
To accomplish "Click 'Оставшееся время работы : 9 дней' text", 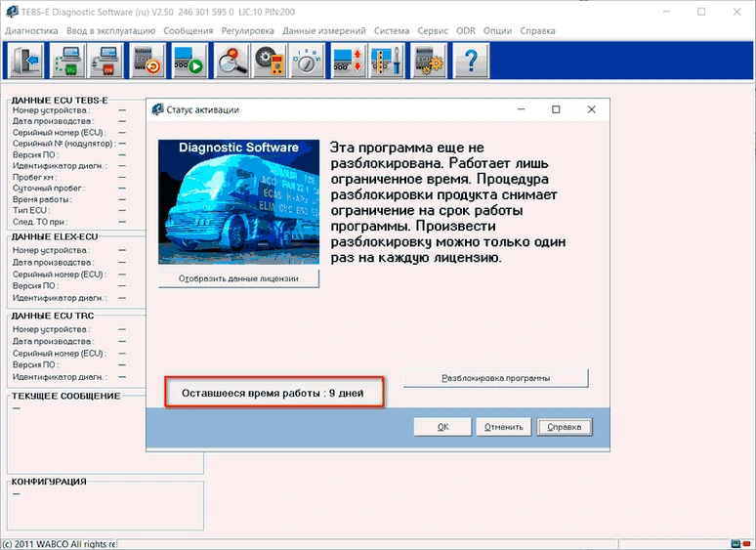I will click(x=273, y=394).
